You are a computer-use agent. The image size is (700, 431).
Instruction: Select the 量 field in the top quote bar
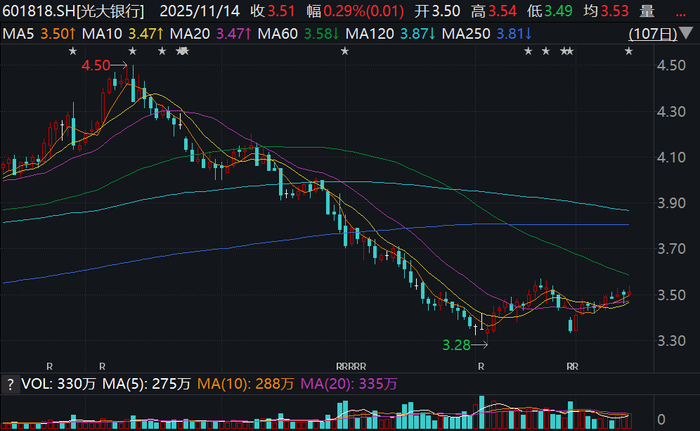(x=647, y=11)
